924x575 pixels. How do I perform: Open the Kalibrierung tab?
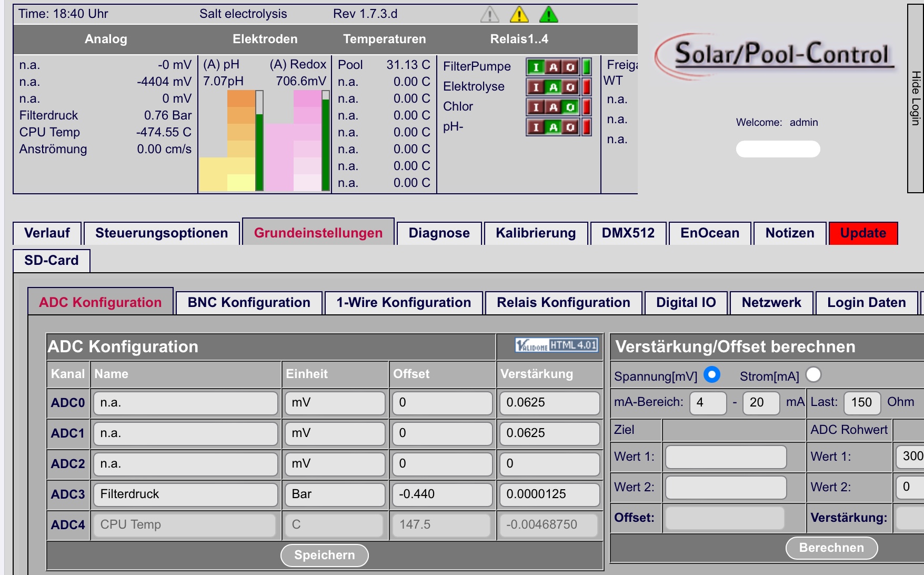[536, 233]
